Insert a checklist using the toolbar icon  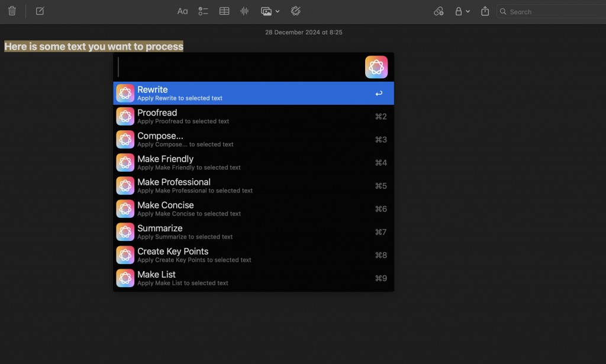click(x=203, y=11)
